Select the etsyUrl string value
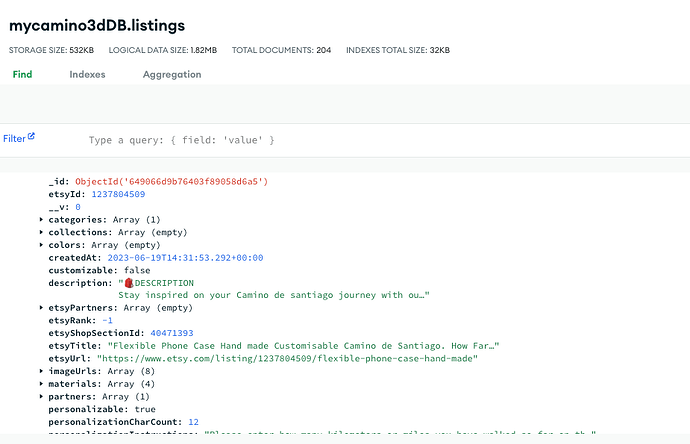Image resolution: width=690 pixels, height=444 pixels. [288, 358]
